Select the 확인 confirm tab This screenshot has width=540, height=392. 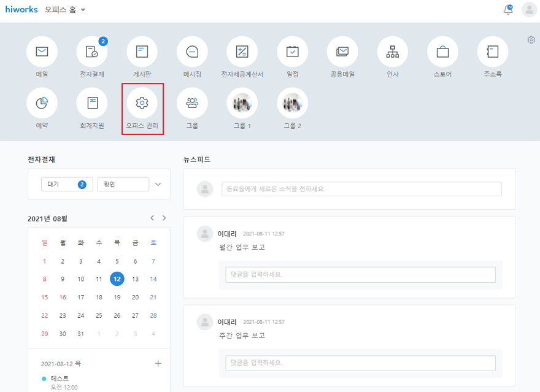[123, 184]
